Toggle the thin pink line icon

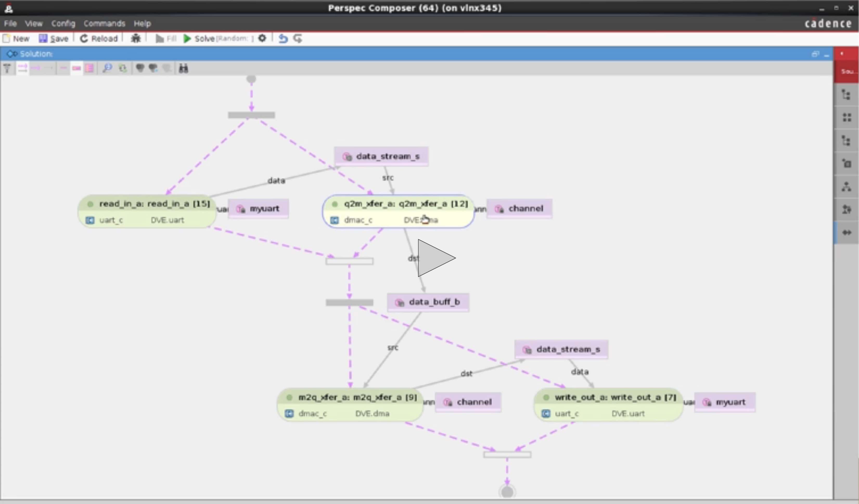[x=63, y=68]
